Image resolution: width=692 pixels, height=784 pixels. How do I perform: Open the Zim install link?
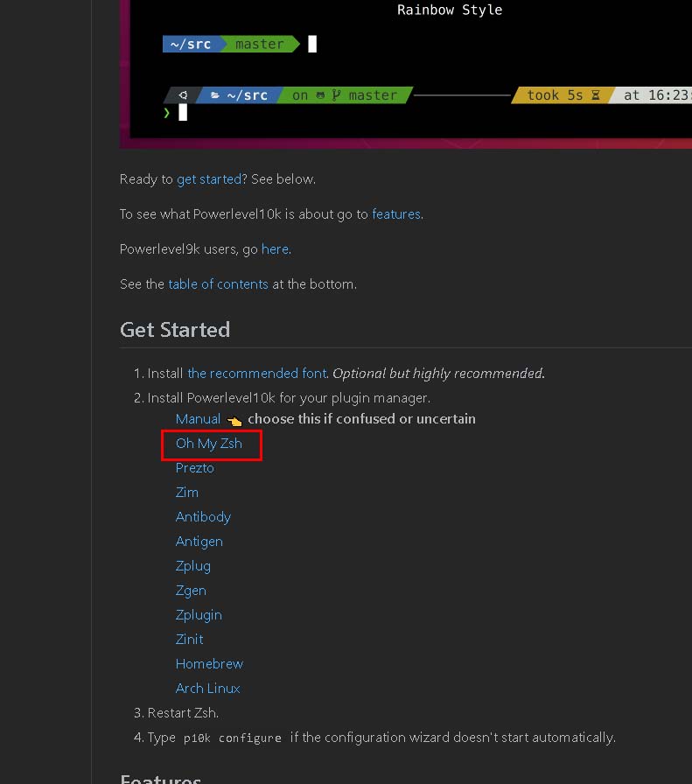click(x=187, y=493)
